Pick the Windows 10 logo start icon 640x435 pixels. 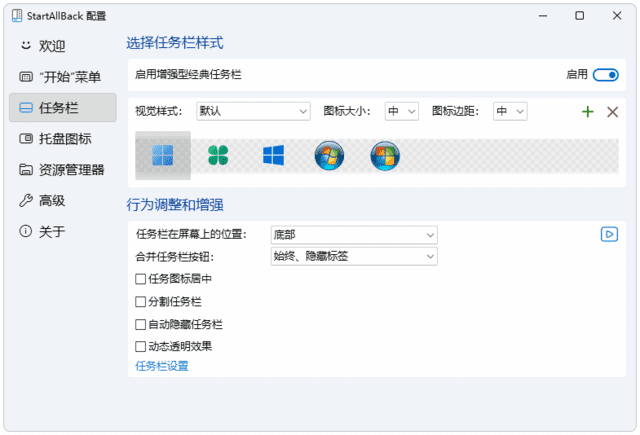[x=274, y=155]
